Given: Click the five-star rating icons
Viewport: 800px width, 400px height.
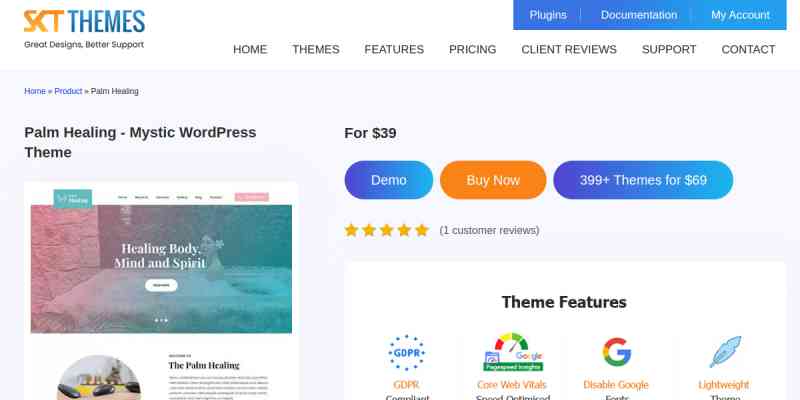Looking at the screenshot, I should [387, 230].
